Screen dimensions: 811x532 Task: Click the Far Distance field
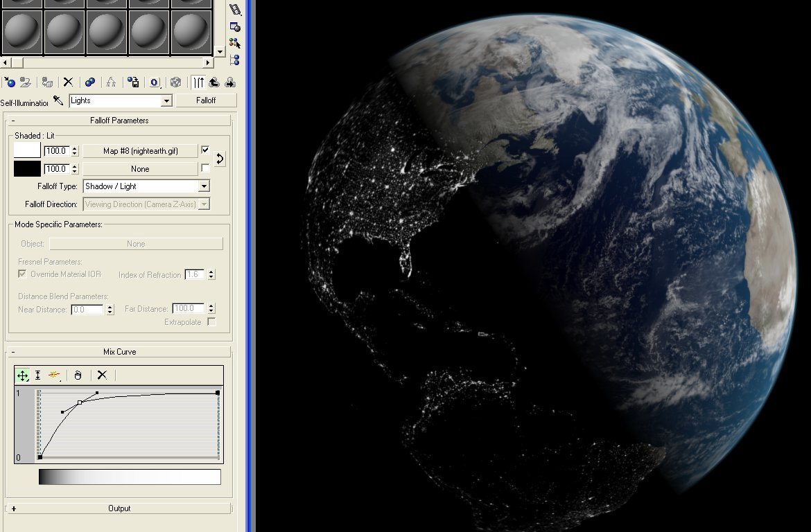click(188, 309)
